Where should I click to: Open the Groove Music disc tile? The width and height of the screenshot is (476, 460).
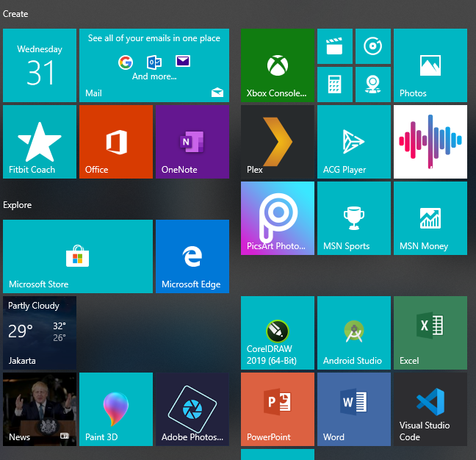(x=373, y=46)
